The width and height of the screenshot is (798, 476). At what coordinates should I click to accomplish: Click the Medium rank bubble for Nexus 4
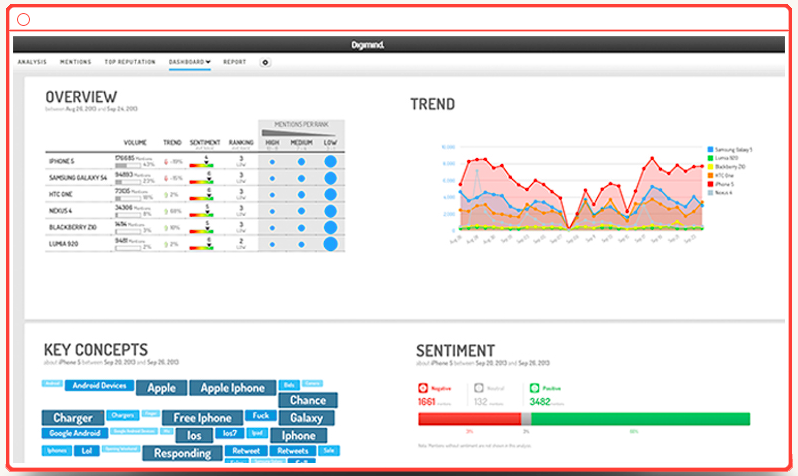301,211
